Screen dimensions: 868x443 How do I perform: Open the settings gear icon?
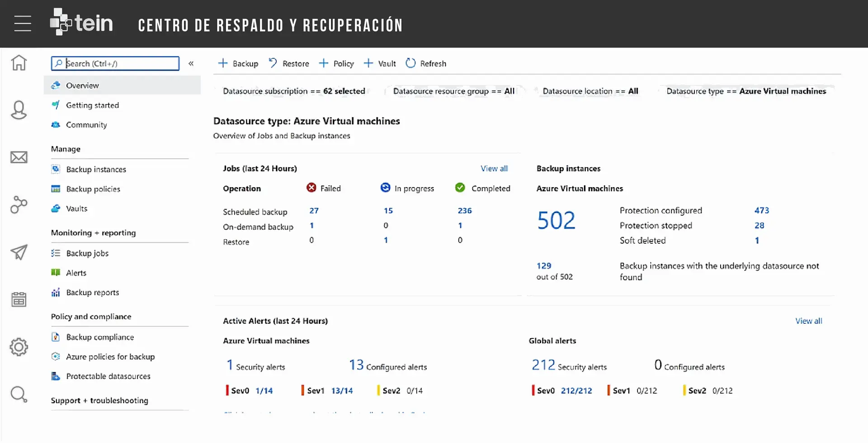click(19, 347)
